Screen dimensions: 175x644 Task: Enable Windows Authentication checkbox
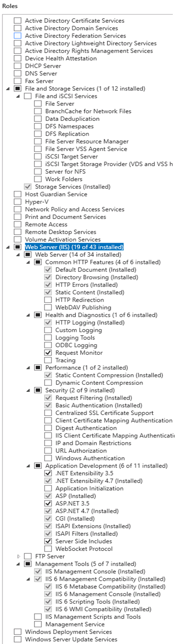point(48,458)
